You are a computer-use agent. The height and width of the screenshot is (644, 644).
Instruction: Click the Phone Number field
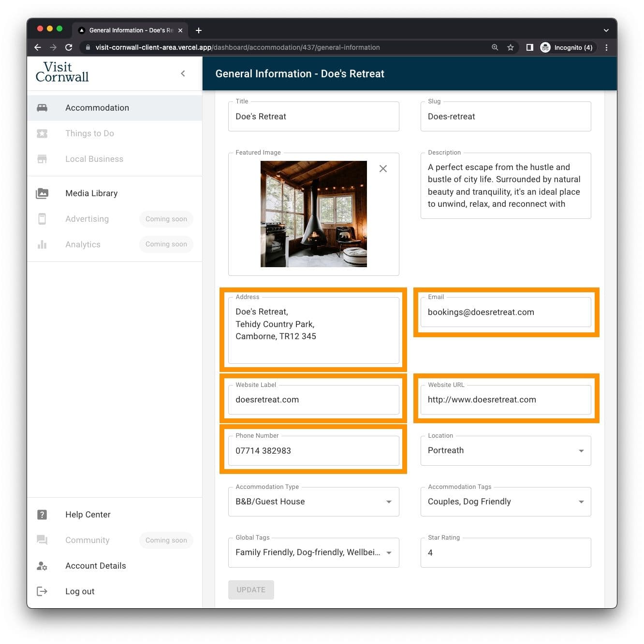[313, 451]
